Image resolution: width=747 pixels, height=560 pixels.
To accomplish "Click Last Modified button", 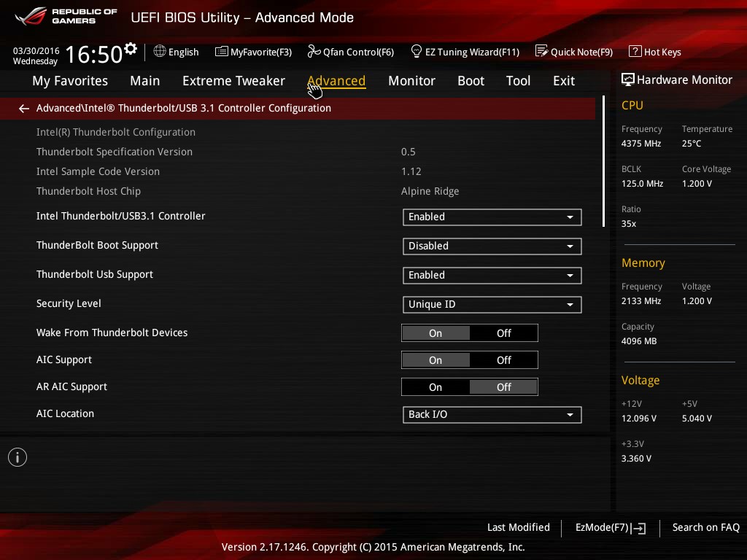I will coord(519,528).
